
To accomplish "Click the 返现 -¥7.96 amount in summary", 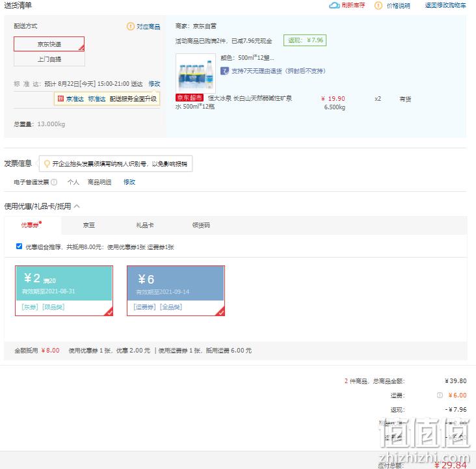I will click(x=456, y=409).
